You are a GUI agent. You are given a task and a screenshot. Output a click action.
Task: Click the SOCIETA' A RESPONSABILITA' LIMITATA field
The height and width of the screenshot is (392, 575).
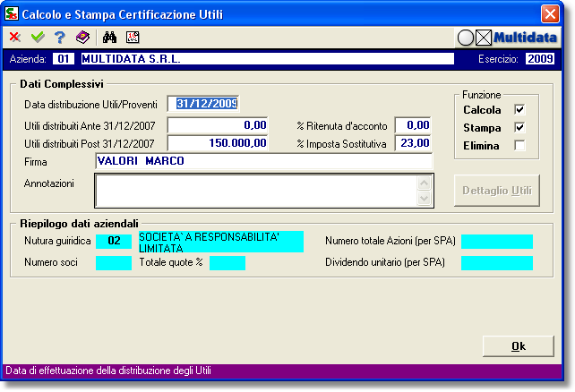221,242
